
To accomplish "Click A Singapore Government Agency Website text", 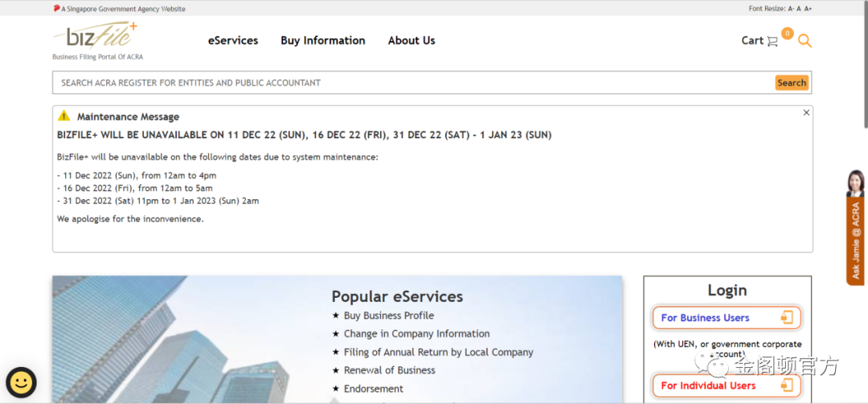I will coord(124,9).
